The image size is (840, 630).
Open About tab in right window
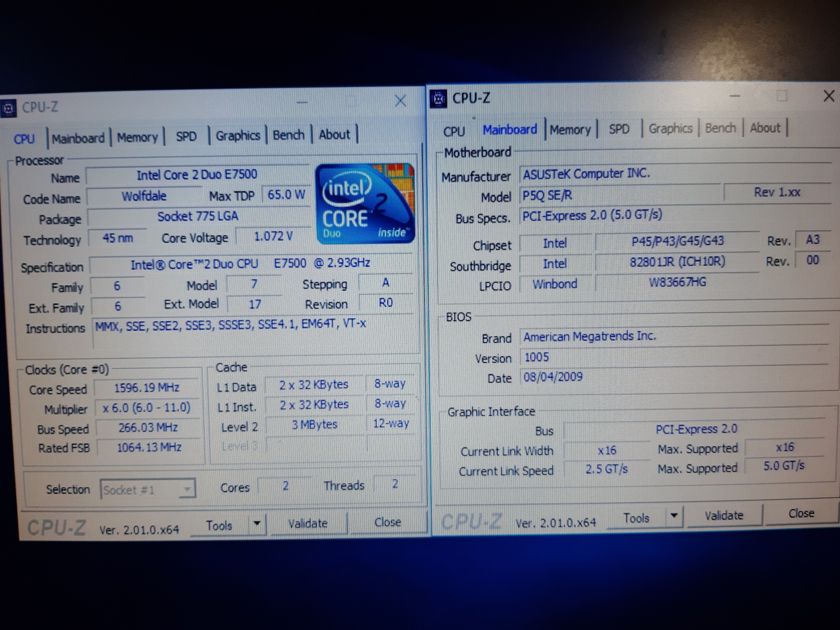point(765,128)
